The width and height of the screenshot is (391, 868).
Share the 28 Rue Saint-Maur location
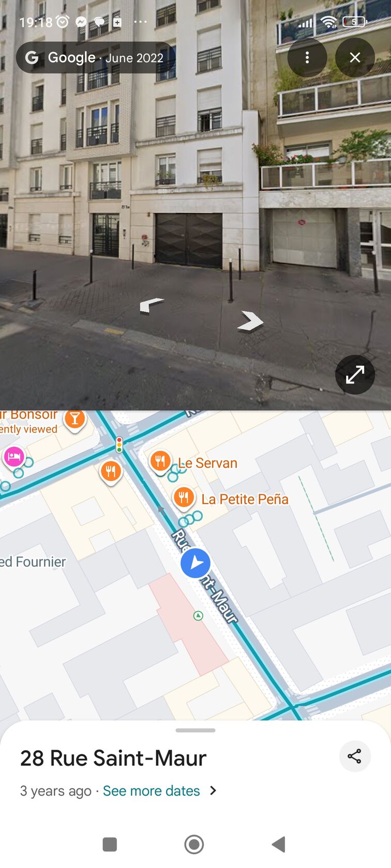355,756
